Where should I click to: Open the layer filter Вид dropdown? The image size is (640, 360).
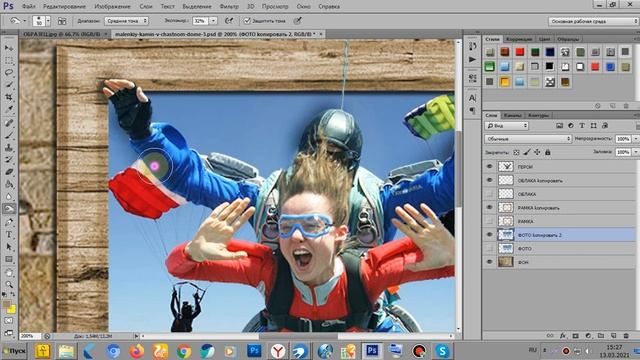(x=507, y=126)
